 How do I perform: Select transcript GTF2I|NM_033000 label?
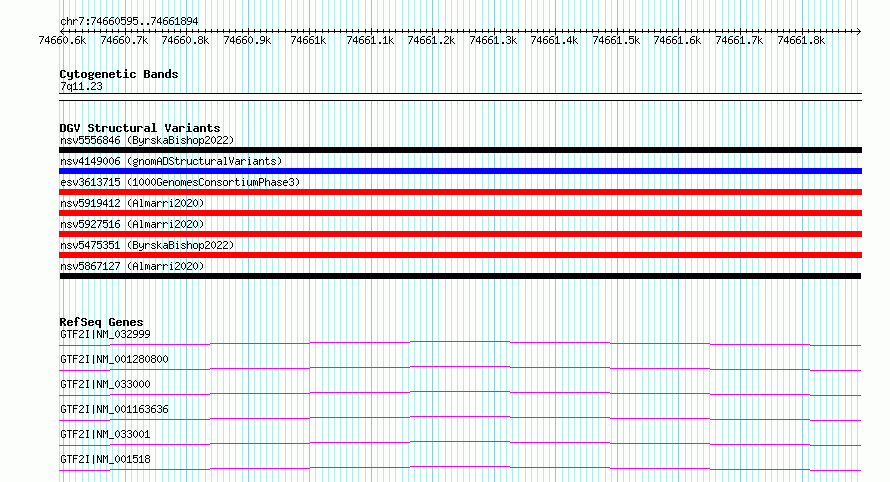click(x=105, y=384)
